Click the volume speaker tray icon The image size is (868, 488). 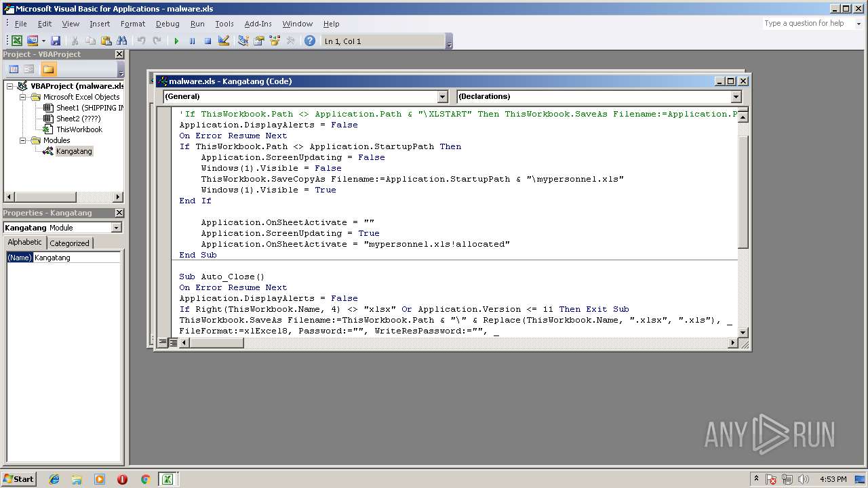[804, 479]
